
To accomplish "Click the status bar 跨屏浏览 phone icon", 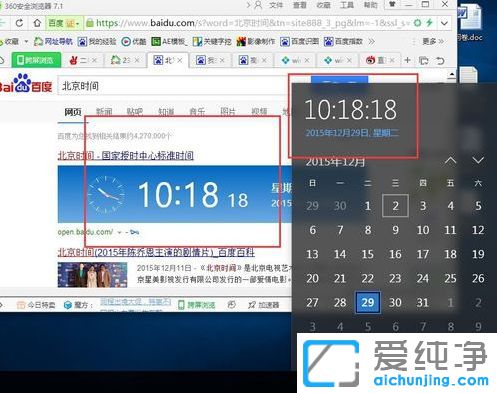I will (181, 305).
